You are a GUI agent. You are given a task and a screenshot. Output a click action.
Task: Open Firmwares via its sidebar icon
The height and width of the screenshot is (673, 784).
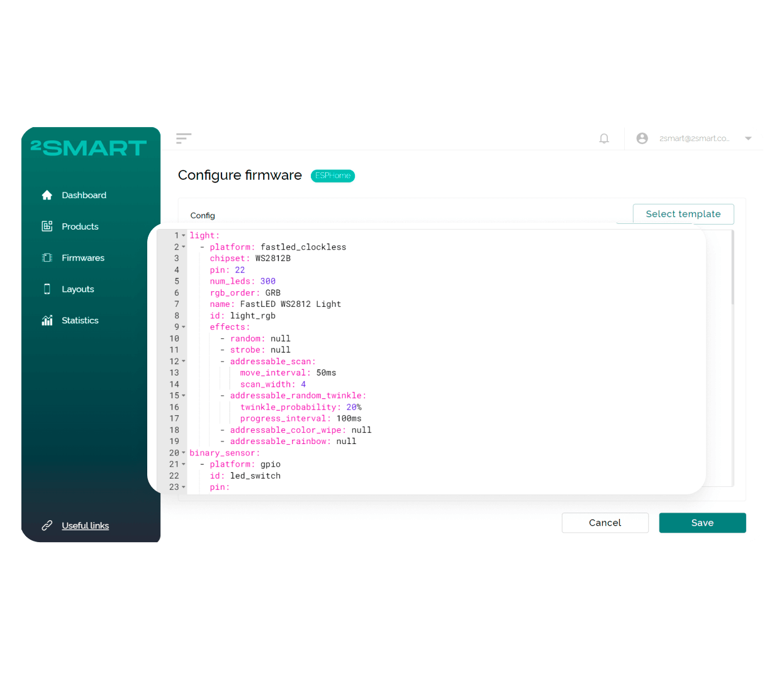point(47,258)
